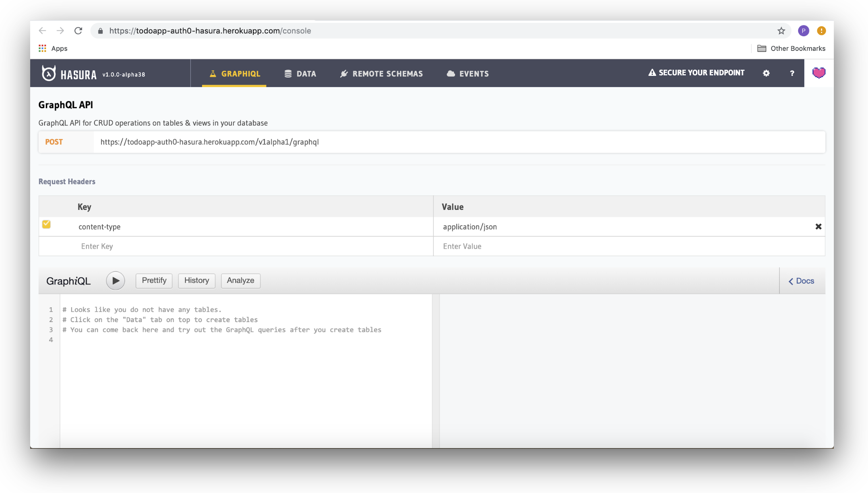Viewport: 868px width, 493px height.
Task: Click the browser forward arrow
Action: 60,31
